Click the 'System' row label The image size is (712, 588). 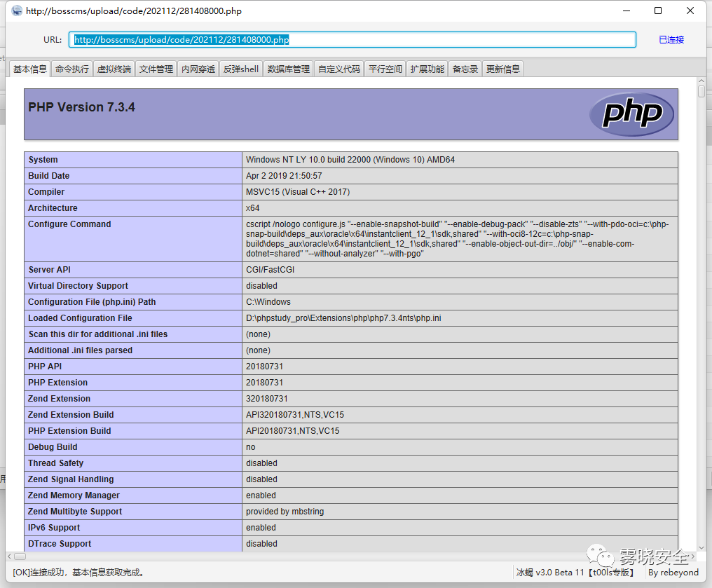pyautogui.click(x=43, y=159)
